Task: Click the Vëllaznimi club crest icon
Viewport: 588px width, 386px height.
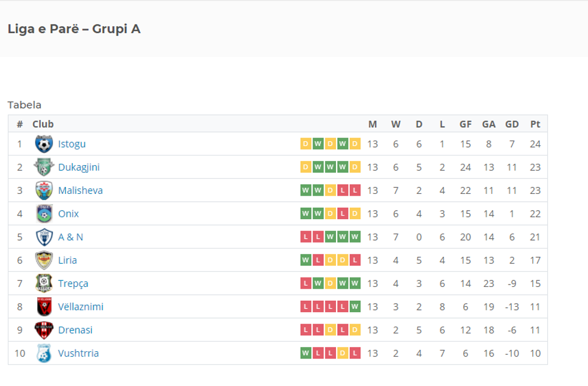Action: click(x=44, y=307)
